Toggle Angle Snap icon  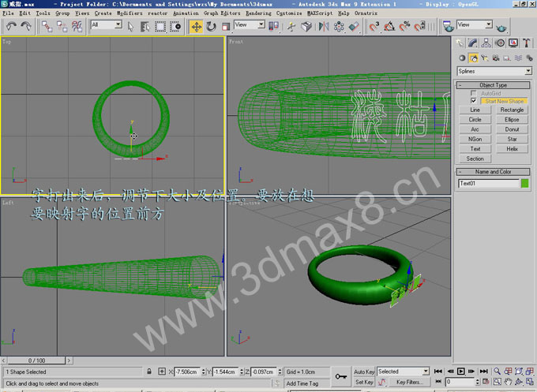point(389,26)
